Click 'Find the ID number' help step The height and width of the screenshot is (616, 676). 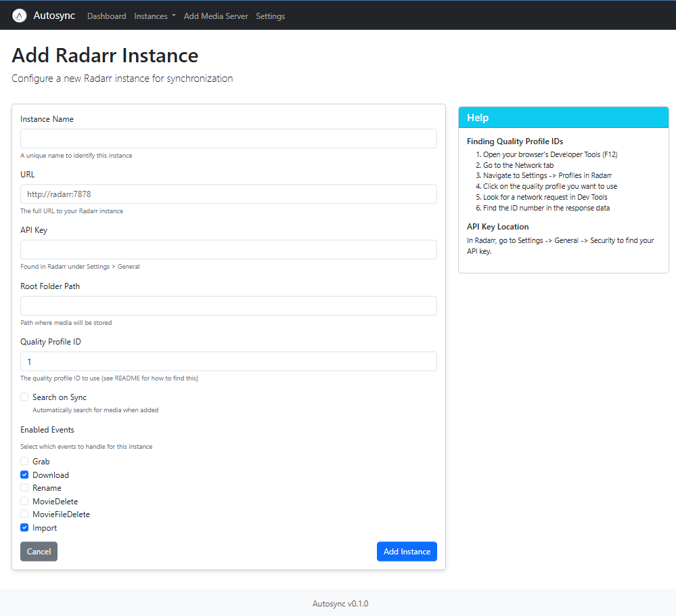click(x=546, y=208)
